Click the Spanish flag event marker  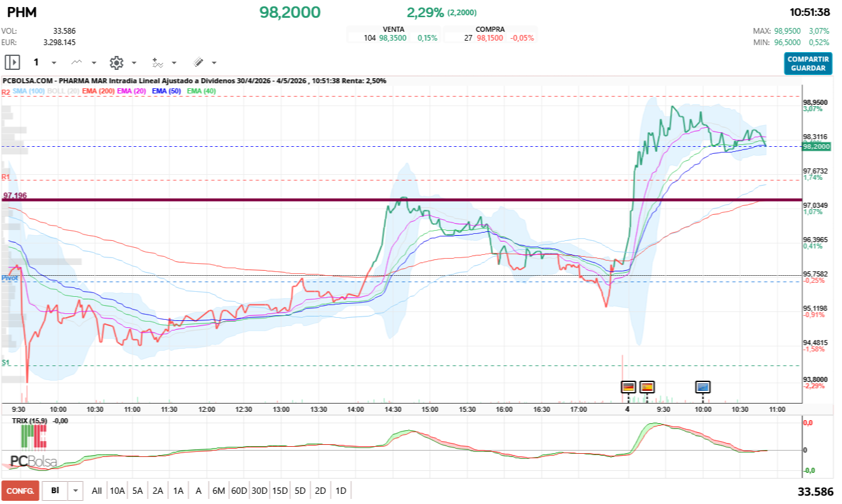tap(647, 386)
